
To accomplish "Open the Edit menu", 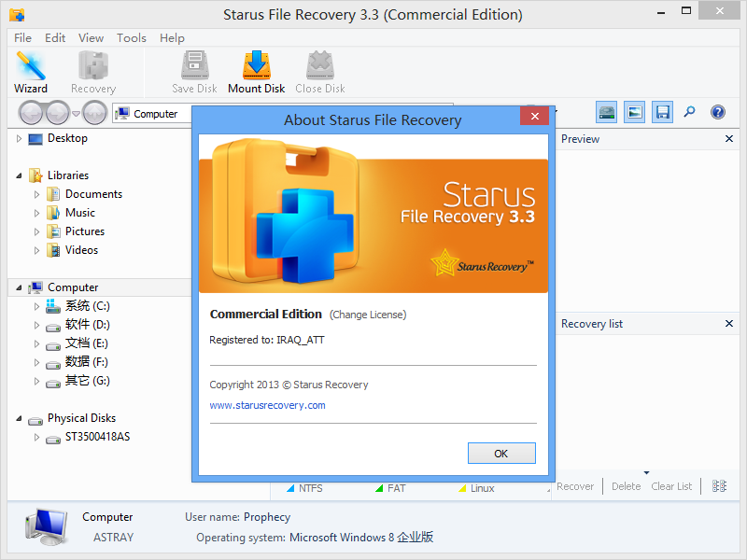I will (55, 38).
